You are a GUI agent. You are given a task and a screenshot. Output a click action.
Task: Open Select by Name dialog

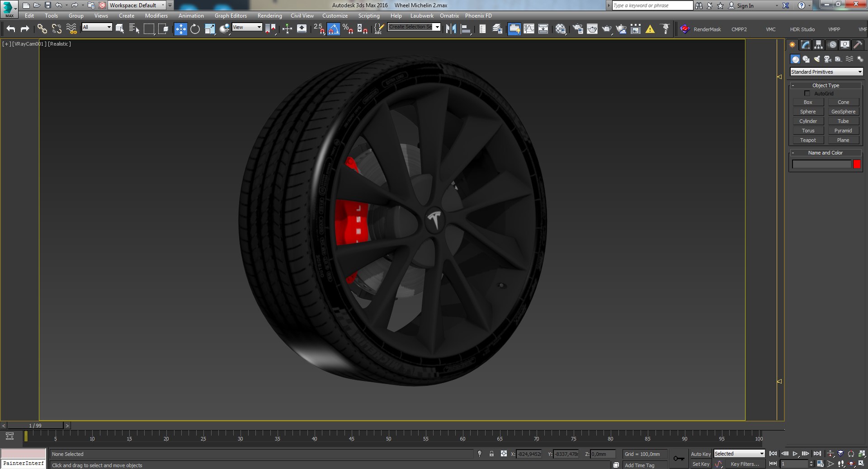tap(134, 29)
